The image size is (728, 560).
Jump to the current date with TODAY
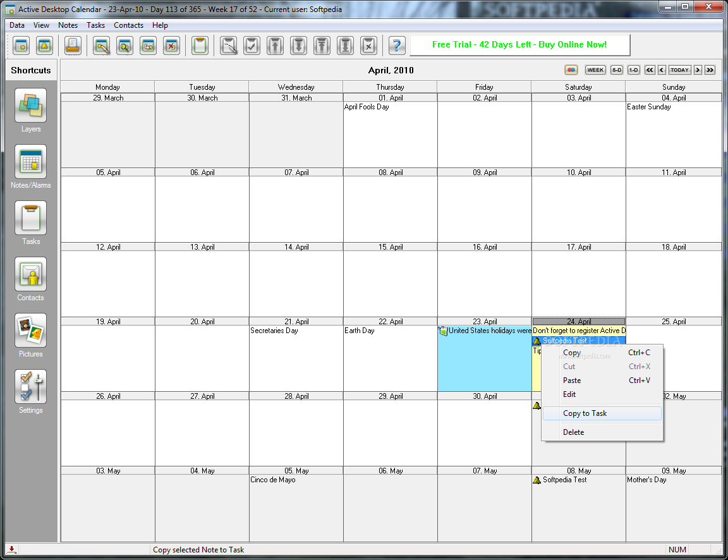click(x=680, y=70)
